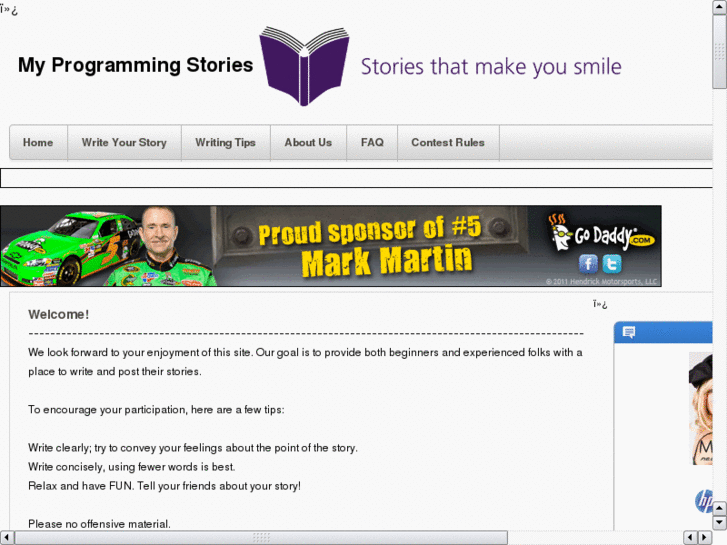
Task: Click the horizontal scrollbar thumb
Action: 261,538
